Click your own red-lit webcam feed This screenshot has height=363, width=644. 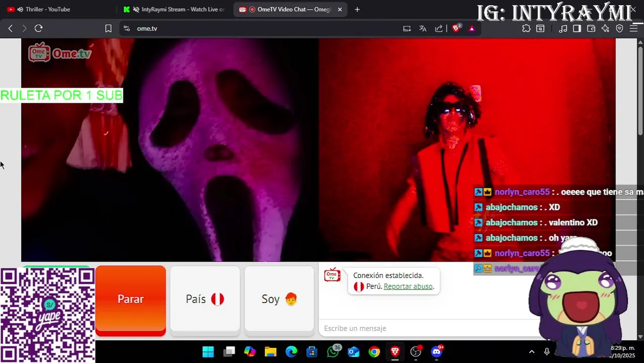click(x=467, y=150)
